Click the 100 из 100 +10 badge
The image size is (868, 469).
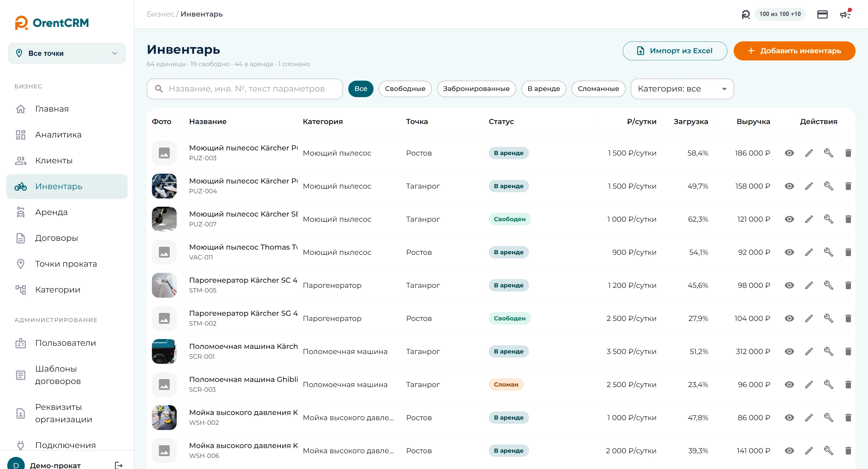point(780,14)
